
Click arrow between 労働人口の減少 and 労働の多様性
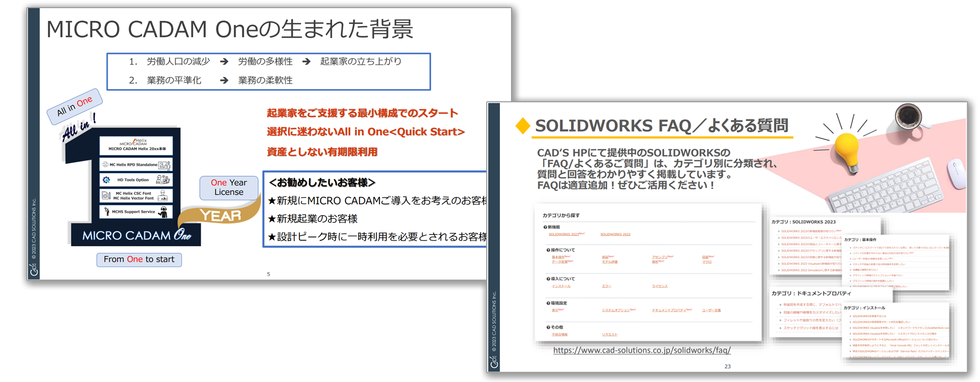(x=224, y=62)
